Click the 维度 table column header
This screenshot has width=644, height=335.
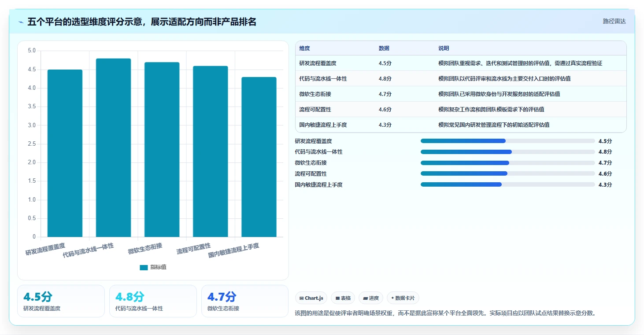(x=304, y=48)
